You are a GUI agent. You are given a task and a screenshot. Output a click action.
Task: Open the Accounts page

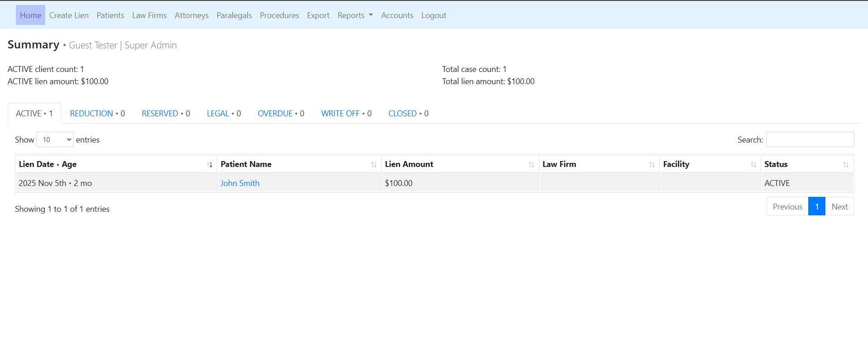pyautogui.click(x=397, y=15)
